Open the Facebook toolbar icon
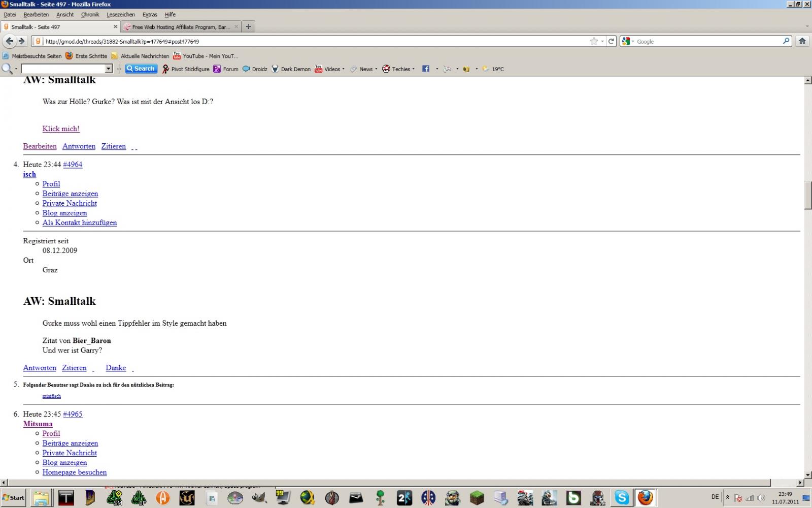 pyautogui.click(x=426, y=69)
